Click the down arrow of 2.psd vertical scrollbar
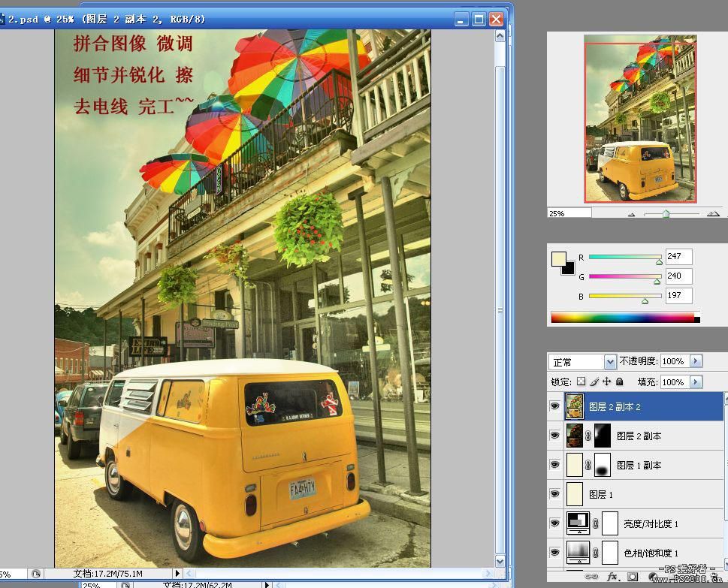 pyautogui.click(x=500, y=562)
